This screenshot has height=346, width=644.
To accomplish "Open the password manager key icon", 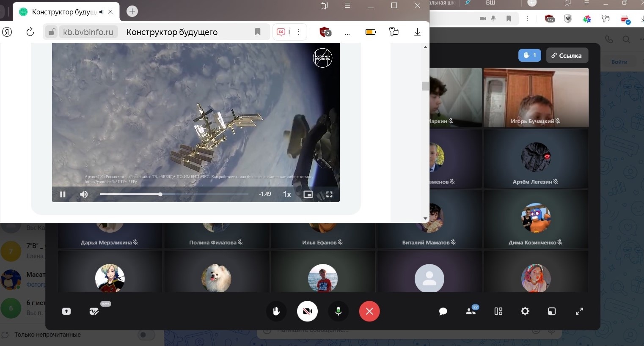I will coord(394,32).
